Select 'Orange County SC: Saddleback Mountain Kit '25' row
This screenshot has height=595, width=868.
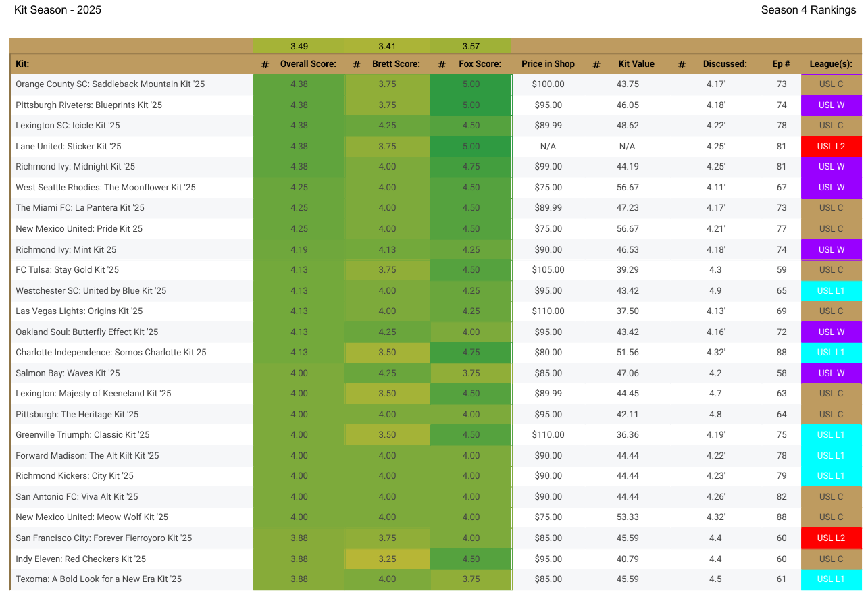[x=436, y=84]
